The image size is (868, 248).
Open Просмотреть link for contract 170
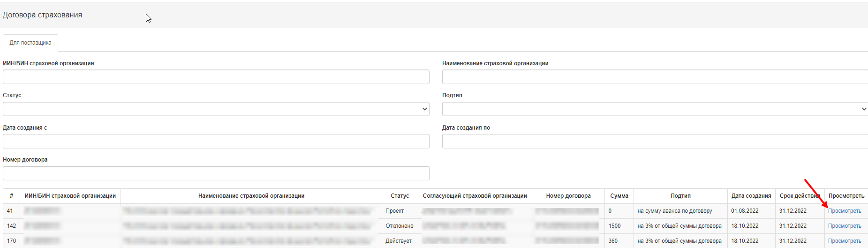click(844, 241)
